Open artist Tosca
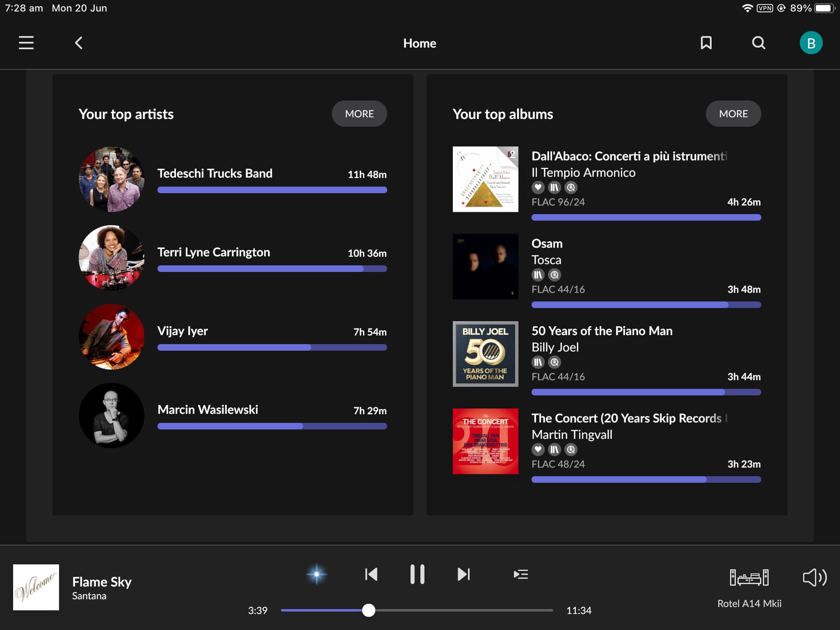840x630 pixels. click(x=546, y=260)
